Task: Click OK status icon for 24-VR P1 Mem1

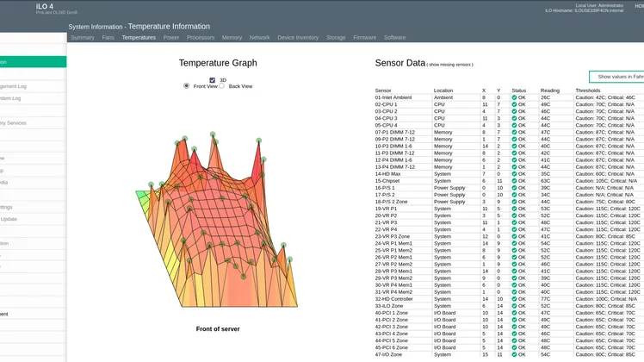Action: pyautogui.click(x=514, y=244)
